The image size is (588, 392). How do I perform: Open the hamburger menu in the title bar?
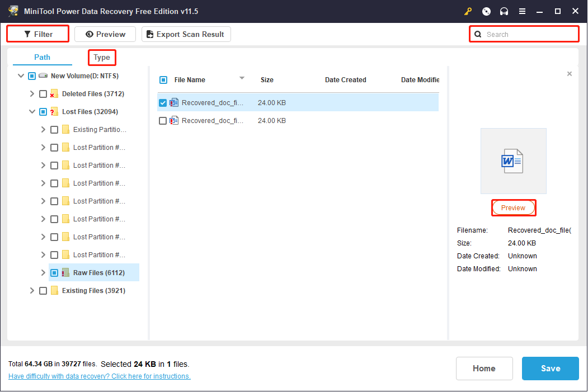[x=522, y=11]
